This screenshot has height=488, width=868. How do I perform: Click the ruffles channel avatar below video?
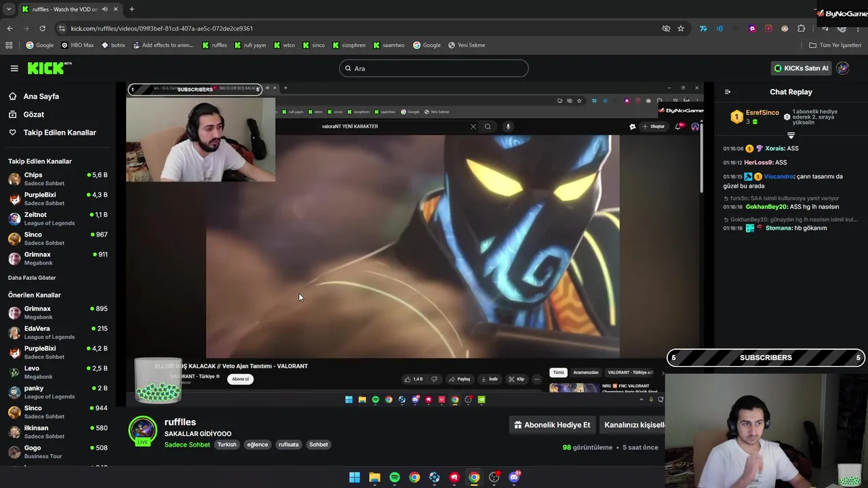[143, 430]
